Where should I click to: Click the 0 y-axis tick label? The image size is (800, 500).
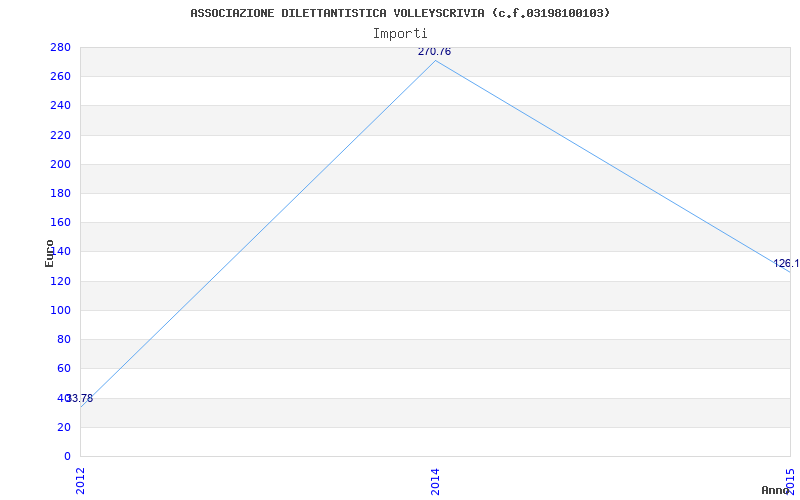[67, 456]
